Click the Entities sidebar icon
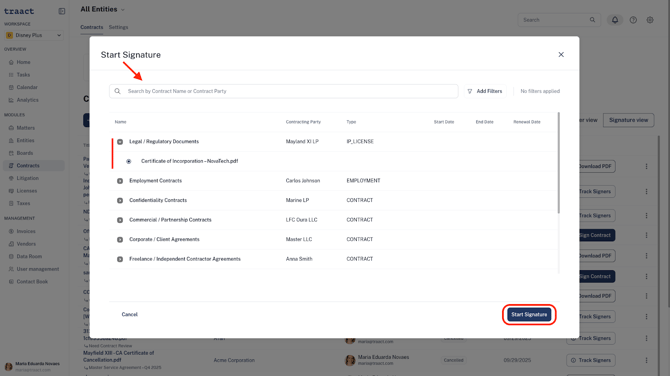Screen dimensions: 670x376 coord(11,140)
